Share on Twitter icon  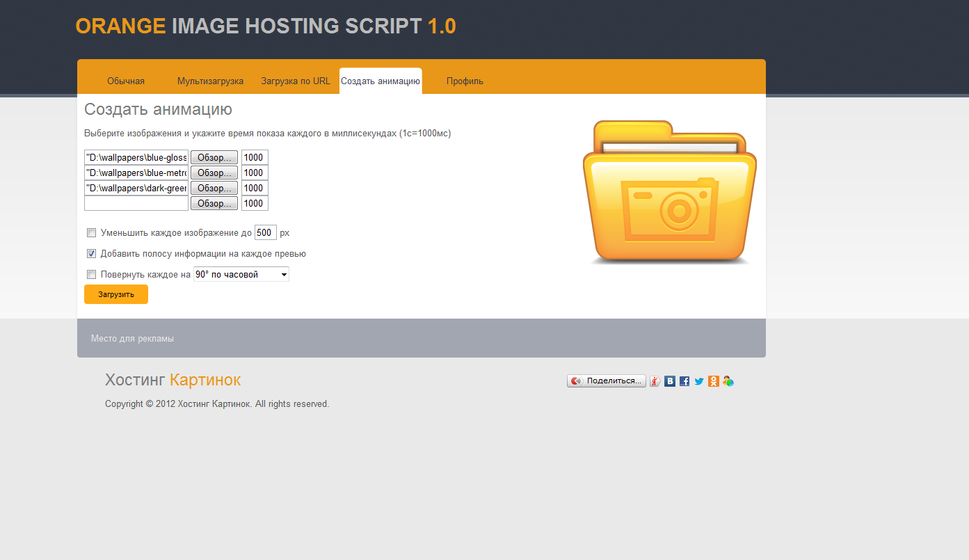[699, 381]
